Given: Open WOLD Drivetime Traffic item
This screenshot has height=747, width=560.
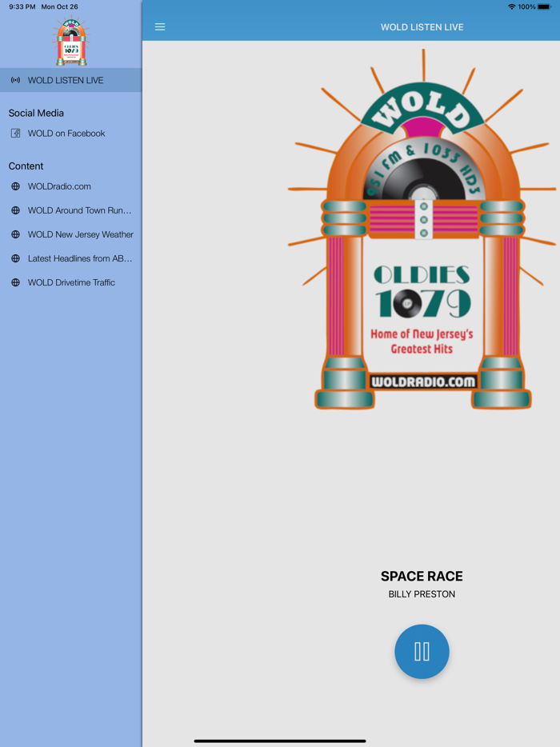Looking at the screenshot, I should pos(71,282).
